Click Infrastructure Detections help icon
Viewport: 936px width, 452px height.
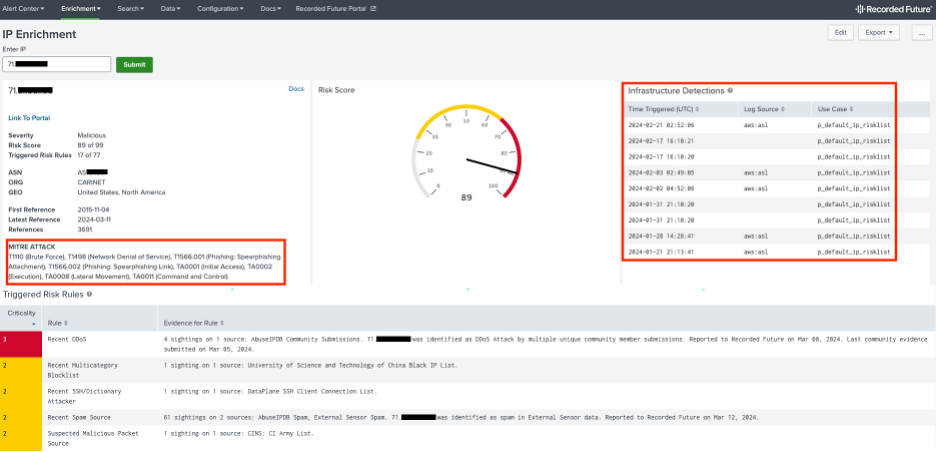click(730, 91)
